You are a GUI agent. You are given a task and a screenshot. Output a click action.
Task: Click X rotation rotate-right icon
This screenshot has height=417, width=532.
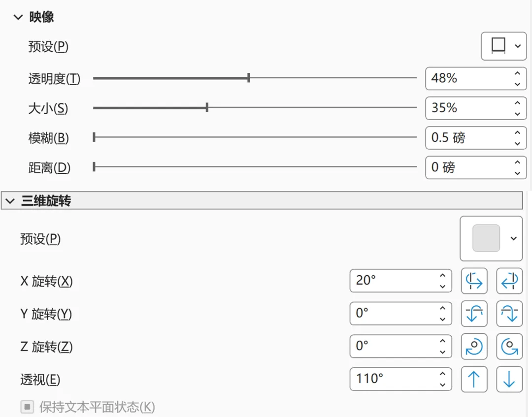tap(509, 281)
